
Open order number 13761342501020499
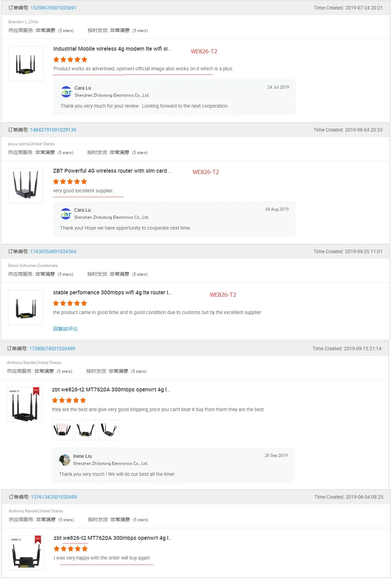click(x=54, y=497)
